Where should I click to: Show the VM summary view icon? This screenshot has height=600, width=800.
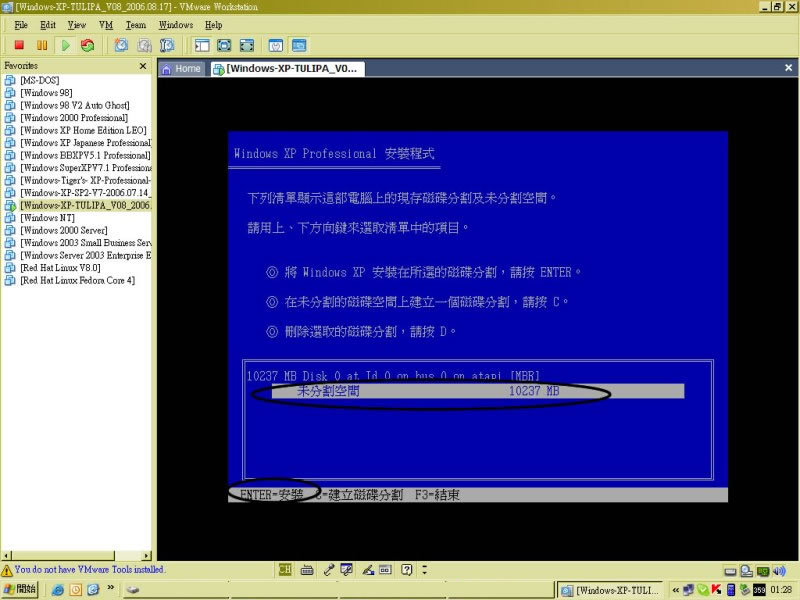click(x=276, y=45)
